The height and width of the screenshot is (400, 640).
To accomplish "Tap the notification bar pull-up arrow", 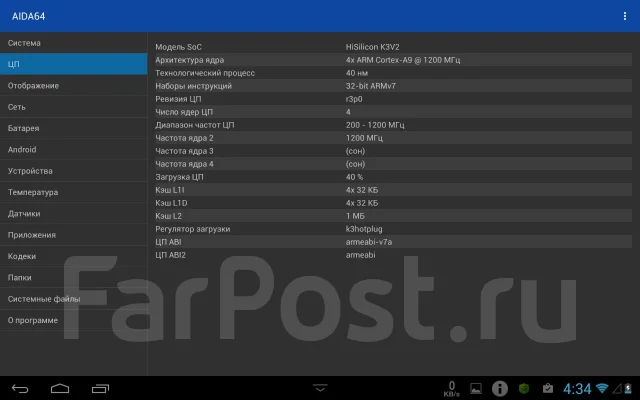I will [x=320, y=387].
